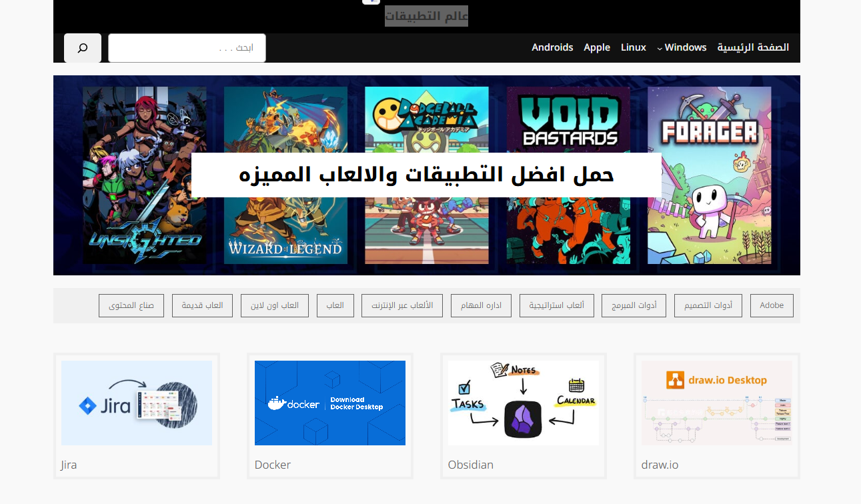Open the Jira thumbnail image

click(x=137, y=403)
